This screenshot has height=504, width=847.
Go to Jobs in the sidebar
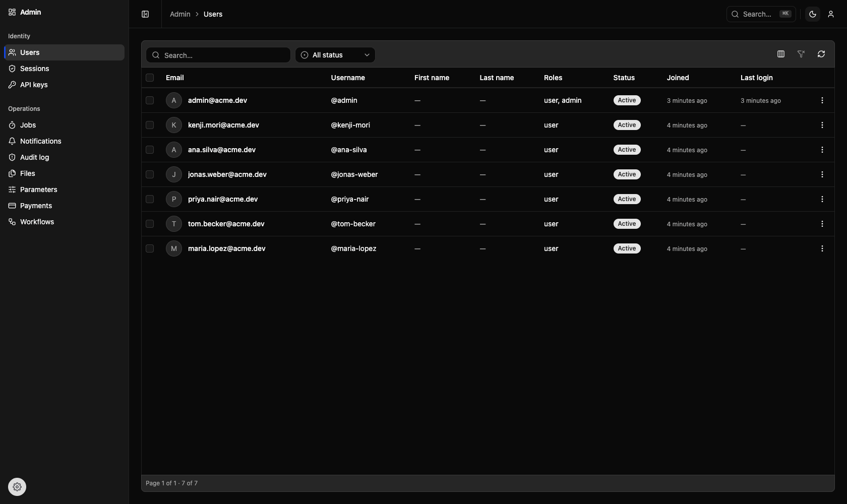[x=64, y=125]
